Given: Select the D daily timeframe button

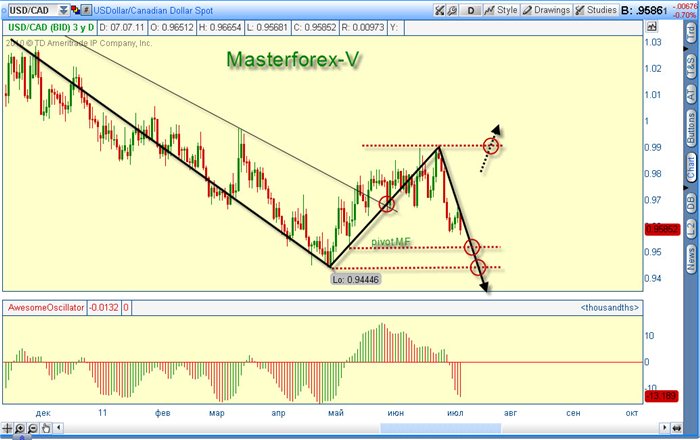Looking at the screenshot, I should 471,10.
